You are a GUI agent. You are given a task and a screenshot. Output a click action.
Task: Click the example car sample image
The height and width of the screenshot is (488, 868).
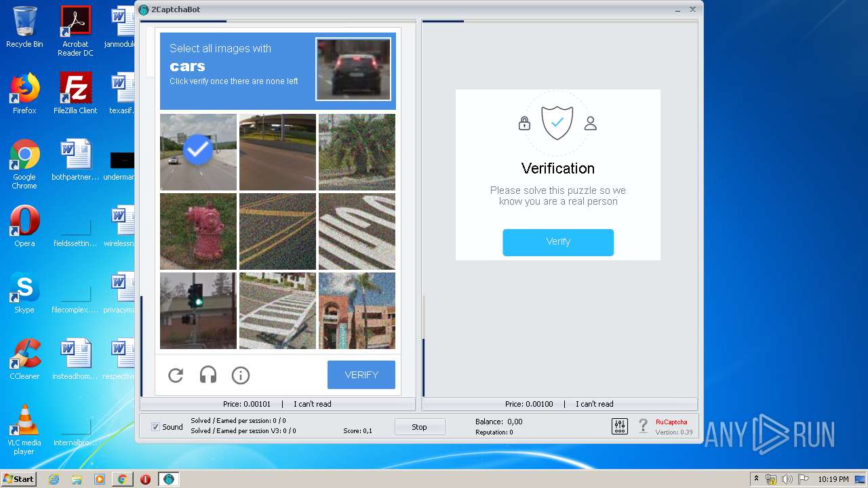(353, 69)
